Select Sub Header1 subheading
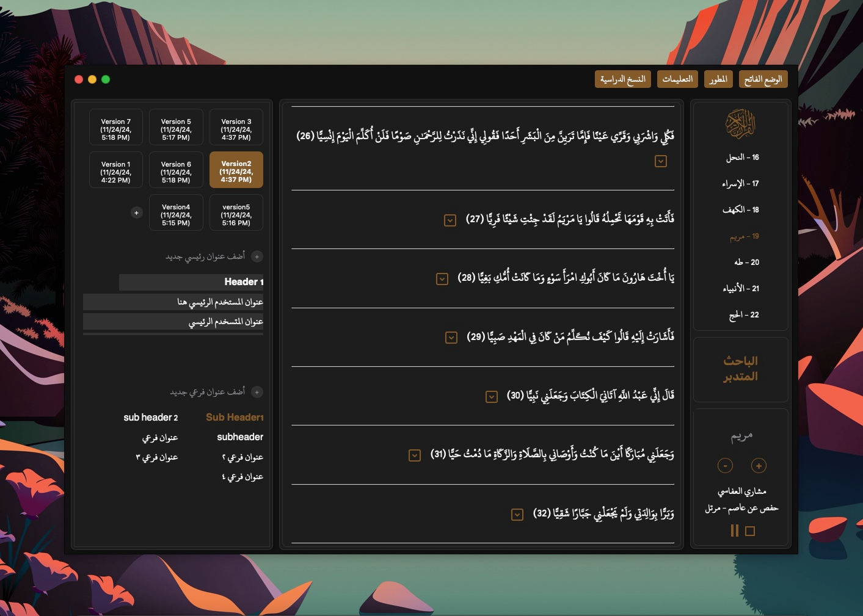 click(235, 418)
